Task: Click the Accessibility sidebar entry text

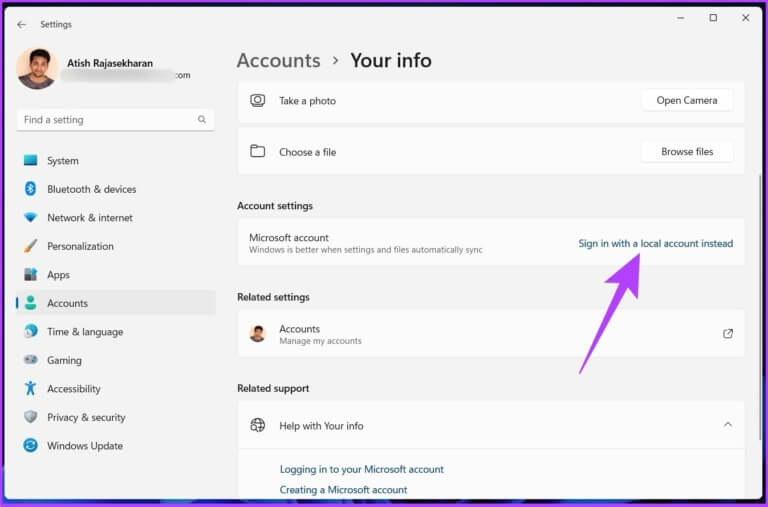Action: point(73,389)
